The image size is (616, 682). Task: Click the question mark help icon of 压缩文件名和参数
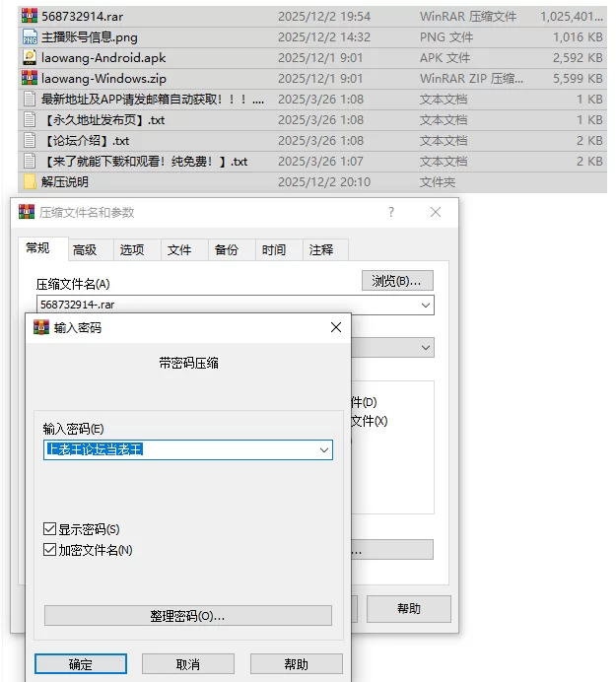tap(391, 212)
